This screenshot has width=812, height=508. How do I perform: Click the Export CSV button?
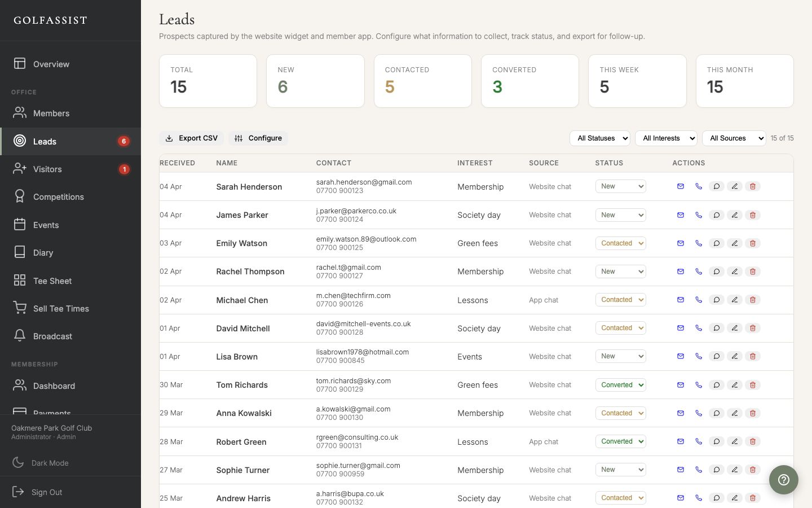point(191,138)
